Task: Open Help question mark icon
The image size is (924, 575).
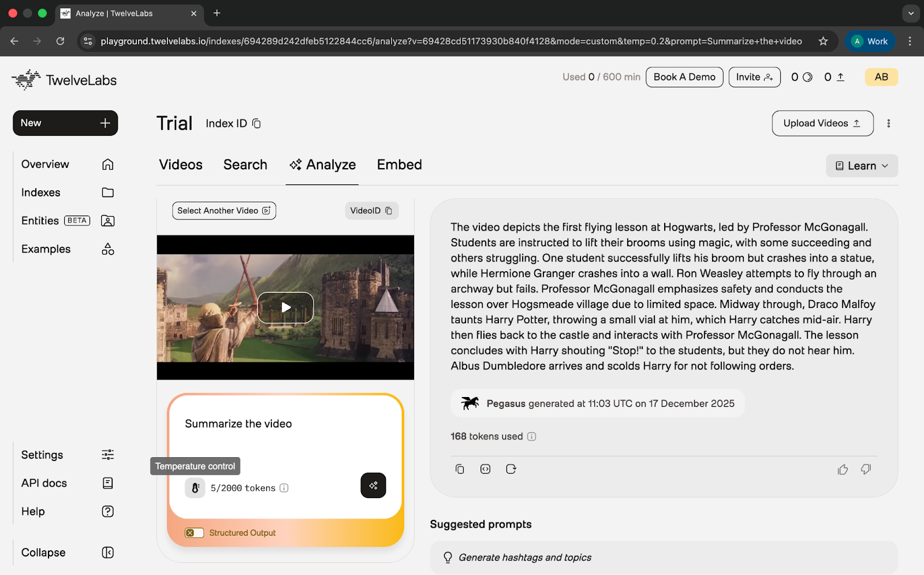Action: [x=107, y=511]
